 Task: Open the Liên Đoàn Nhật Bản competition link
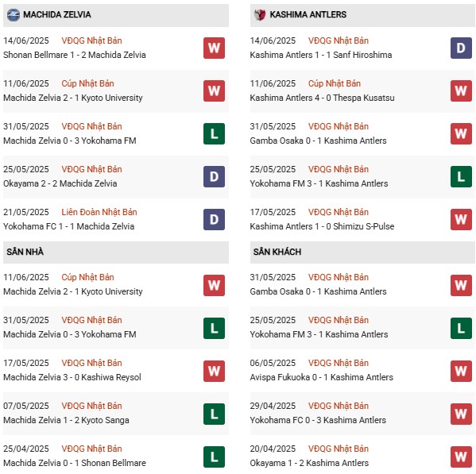(99, 212)
